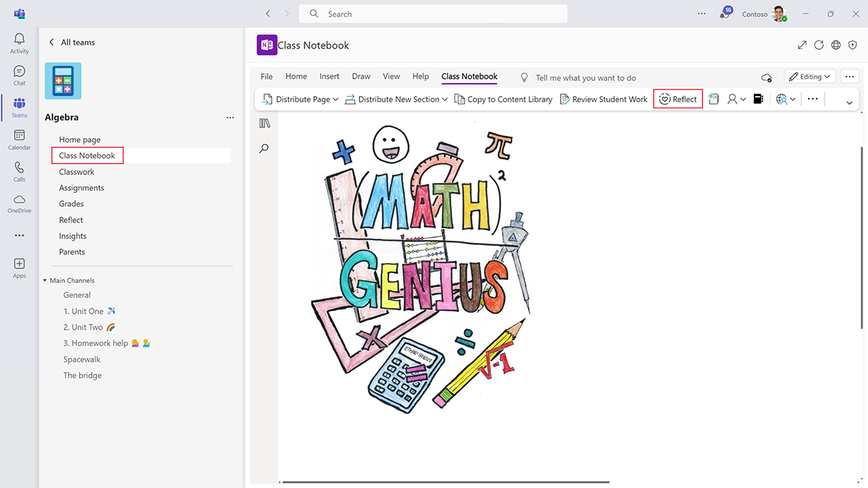Open the notebook sections icon in the ribbon
This screenshot has width=868, height=488.
[x=758, y=99]
